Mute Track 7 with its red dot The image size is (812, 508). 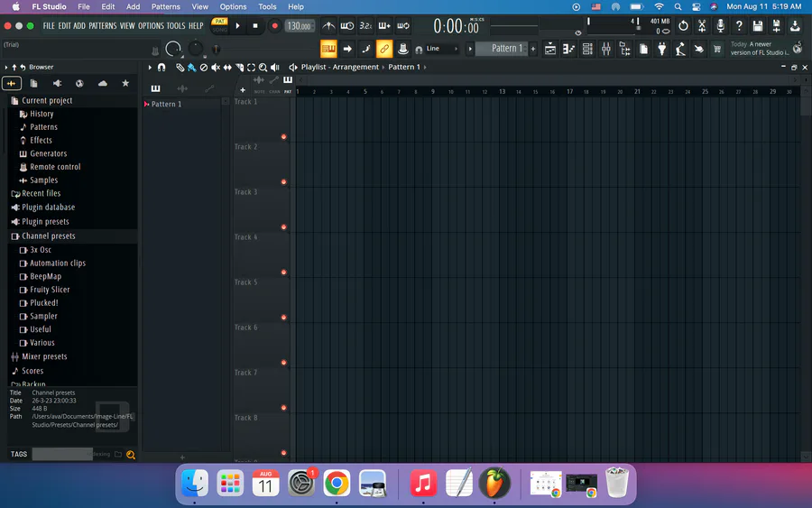coord(284,408)
